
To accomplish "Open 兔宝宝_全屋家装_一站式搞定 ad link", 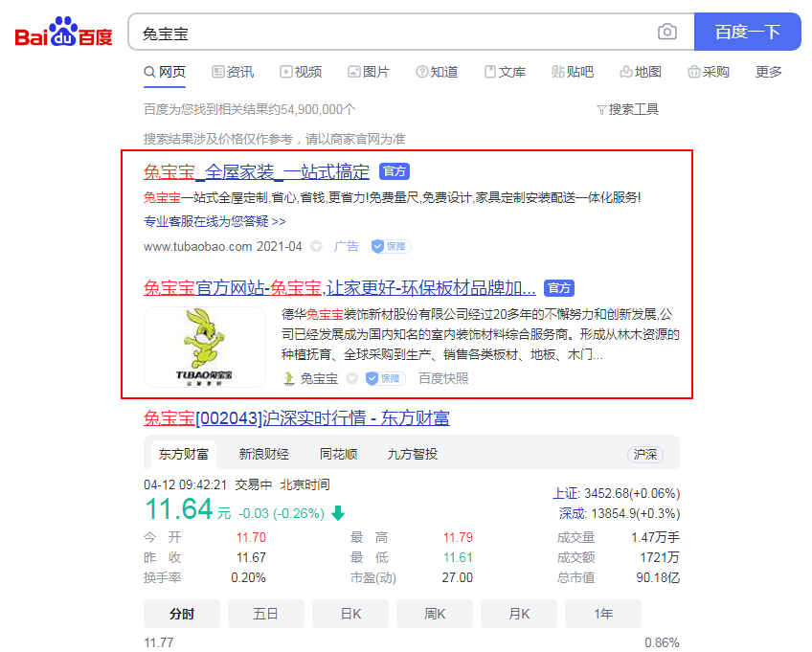I will tap(257, 171).
